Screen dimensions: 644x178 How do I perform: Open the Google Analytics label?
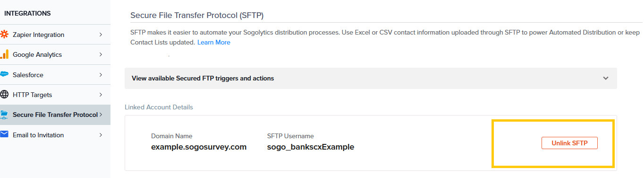(x=37, y=54)
